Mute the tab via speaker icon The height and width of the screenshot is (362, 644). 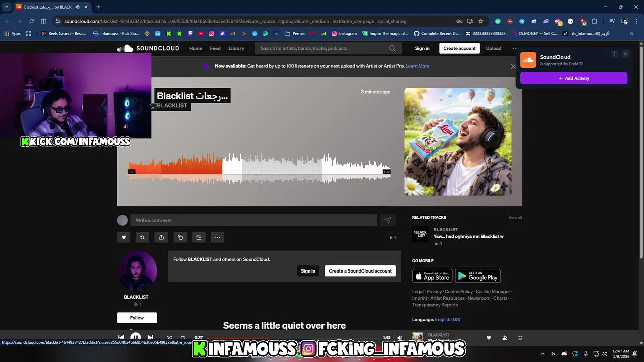(x=77, y=7)
